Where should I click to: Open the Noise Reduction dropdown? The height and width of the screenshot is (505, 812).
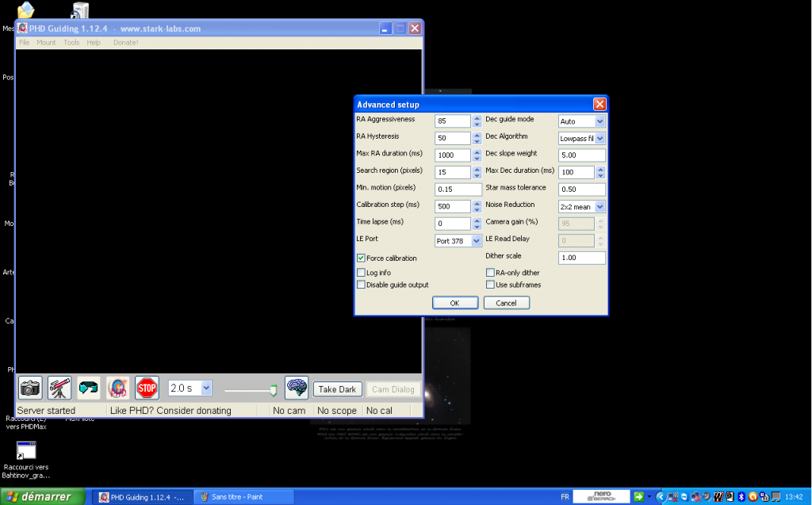pyautogui.click(x=599, y=205)
